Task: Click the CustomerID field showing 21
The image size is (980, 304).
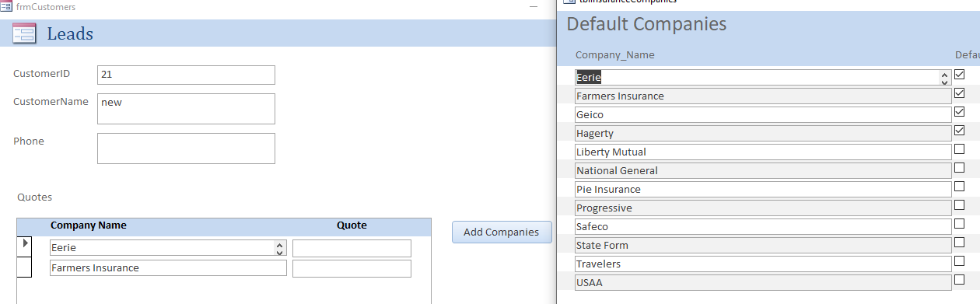Action: click(186, 75)
